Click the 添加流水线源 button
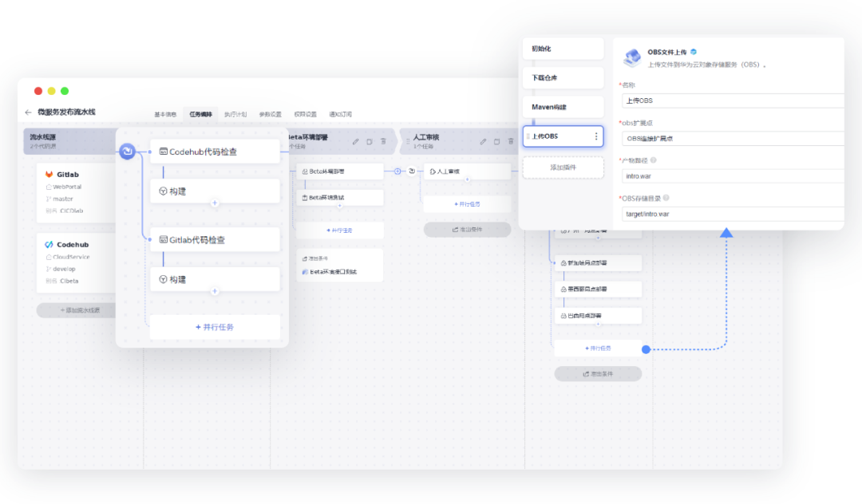Screen dimensions: 862x504 77,310
